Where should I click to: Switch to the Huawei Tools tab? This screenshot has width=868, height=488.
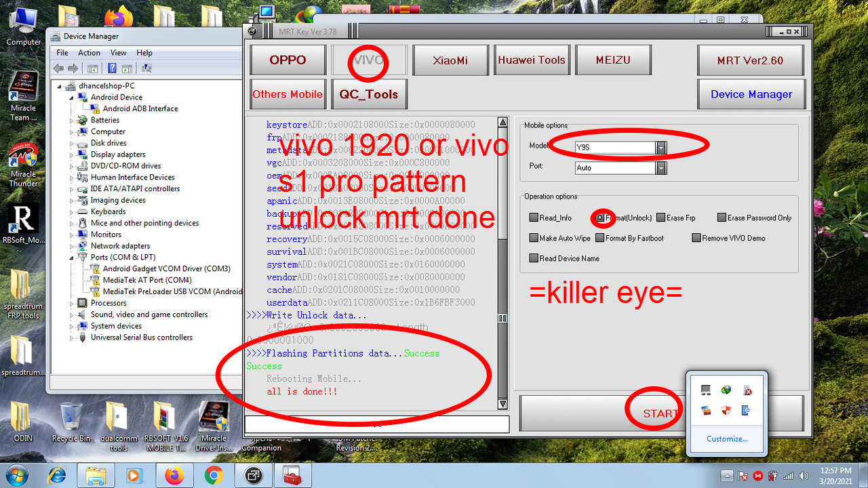[x=532, y=60]
